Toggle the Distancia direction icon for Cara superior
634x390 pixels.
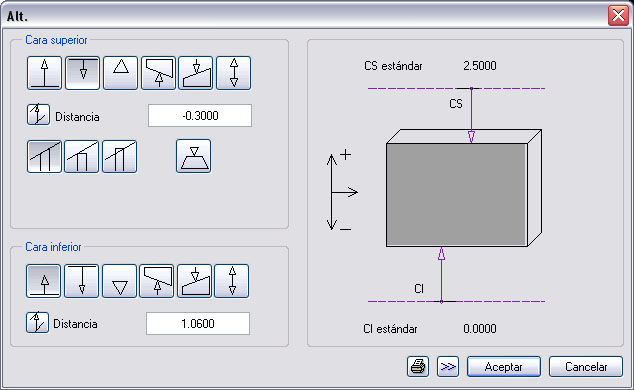(38, 114)
